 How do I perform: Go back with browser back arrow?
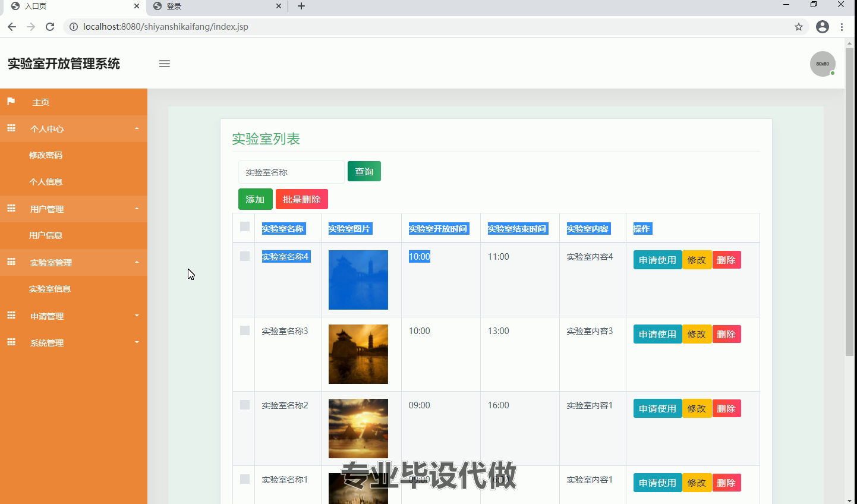[x=12, y=27]
